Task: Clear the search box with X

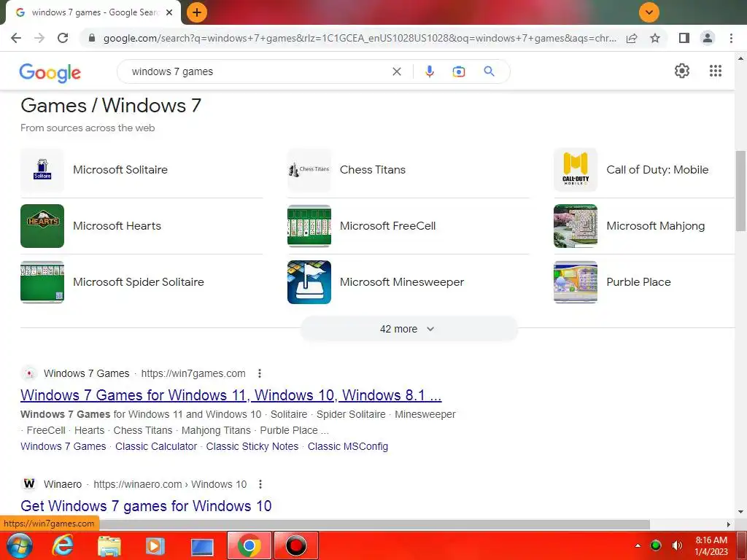Action: point(396,71)
